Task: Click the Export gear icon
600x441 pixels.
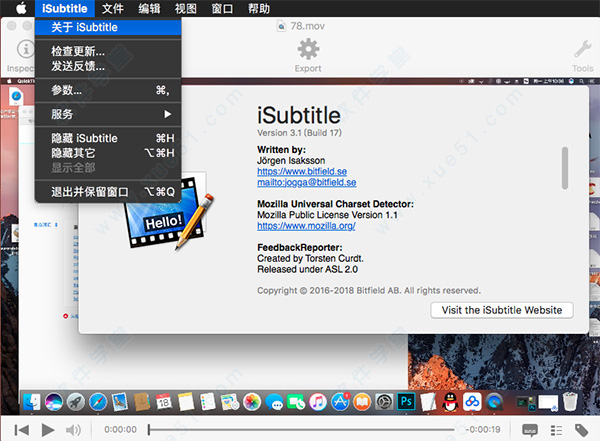Action: [x=308, y=49]
